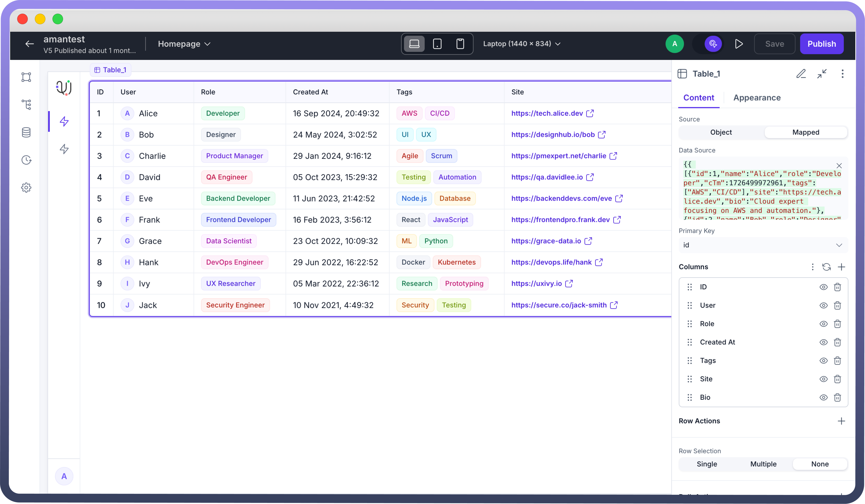Open the Laptop (1440 × 834) size dropdown
The height and width of the screenshot is (504, 865).
(x=522, y=44)
